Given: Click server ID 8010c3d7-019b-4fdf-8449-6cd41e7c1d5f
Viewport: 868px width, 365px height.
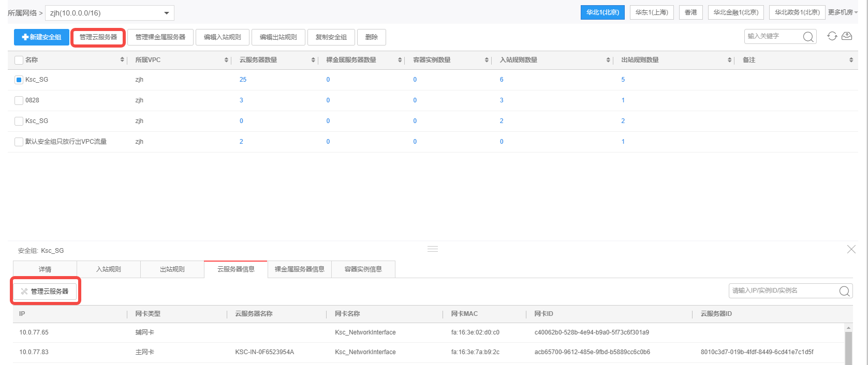Looking at the screenshot, I should click(x=757, y=352).
